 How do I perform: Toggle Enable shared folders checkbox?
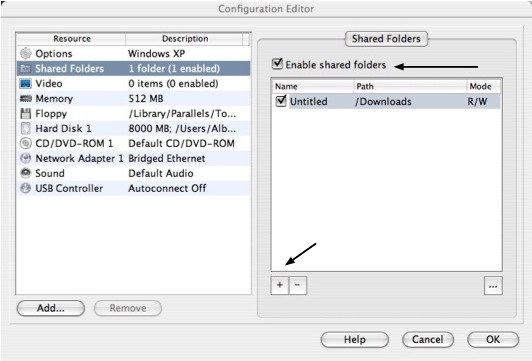277,63
